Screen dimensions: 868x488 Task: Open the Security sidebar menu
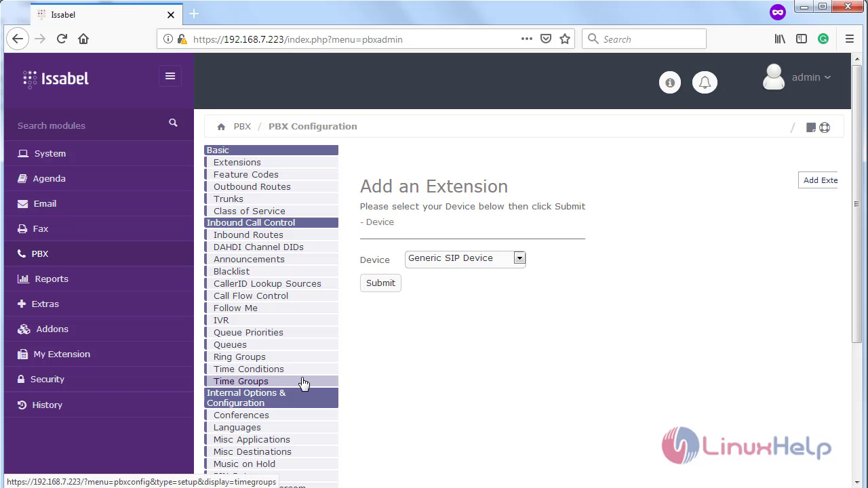point(99,379)
